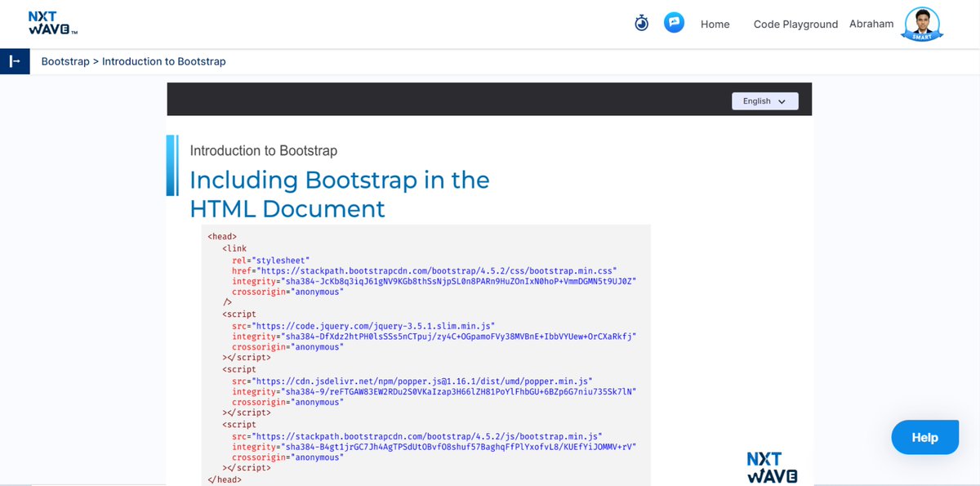
Task: Click the rel="stylesheet" line
Action: click(x=270, y=259)
